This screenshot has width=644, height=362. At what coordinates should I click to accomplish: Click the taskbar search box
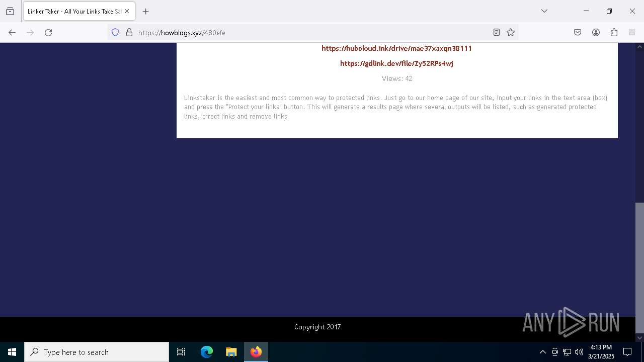pyautogui.click(x=97, y=352)
